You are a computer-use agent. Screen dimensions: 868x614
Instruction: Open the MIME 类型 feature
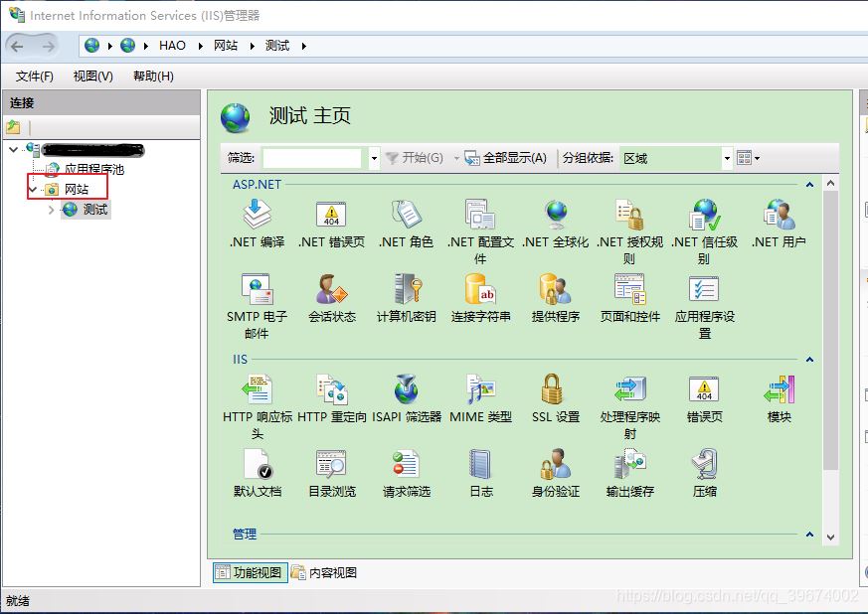click(480, 398)
